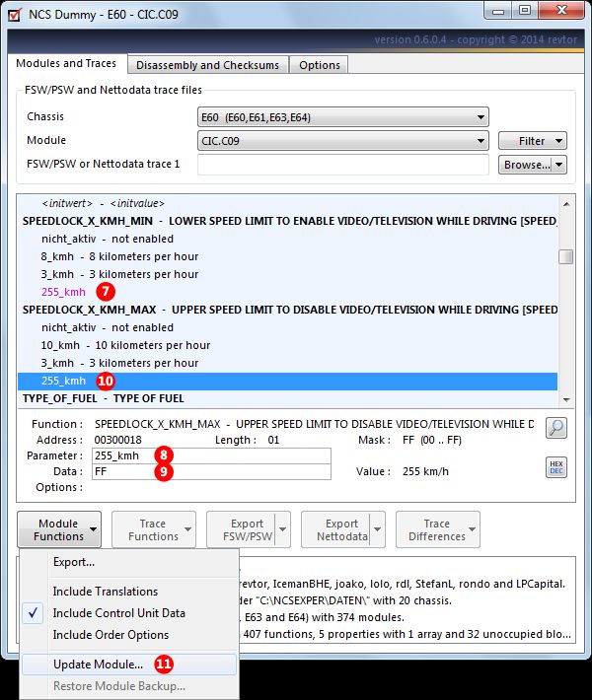Select Update Module... menu entry
The width and height of the screenshot is (592, 700).
tap(129, 665)
